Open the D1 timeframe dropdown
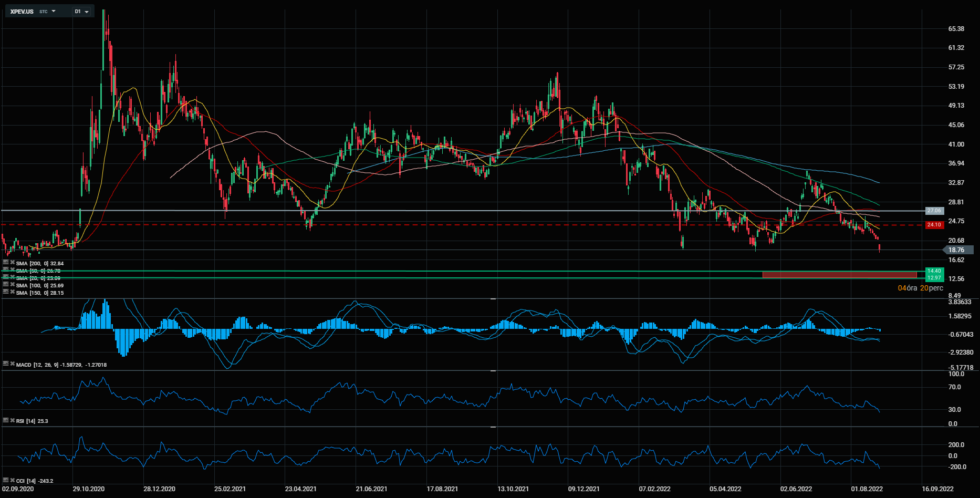 81,11
